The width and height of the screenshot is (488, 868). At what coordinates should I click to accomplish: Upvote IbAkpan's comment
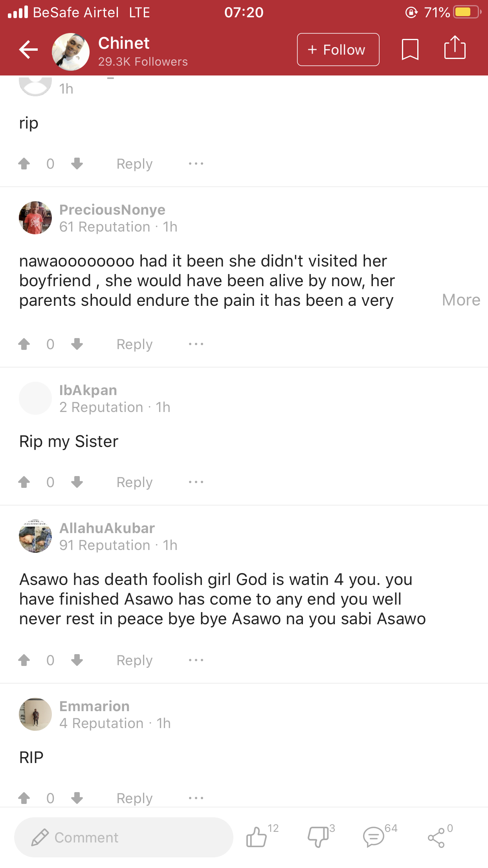(x=24, y=482)
